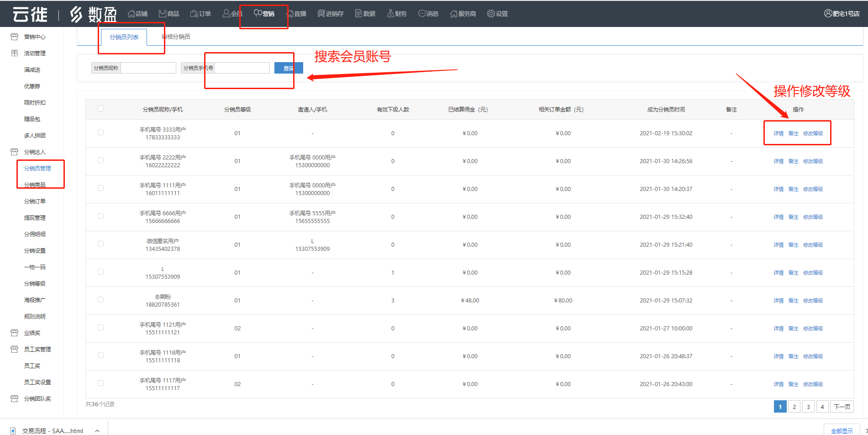Open the 设置 gear icon
This screenshot has height=435, width=868.
pyautogui.click(x=491, y=14)
